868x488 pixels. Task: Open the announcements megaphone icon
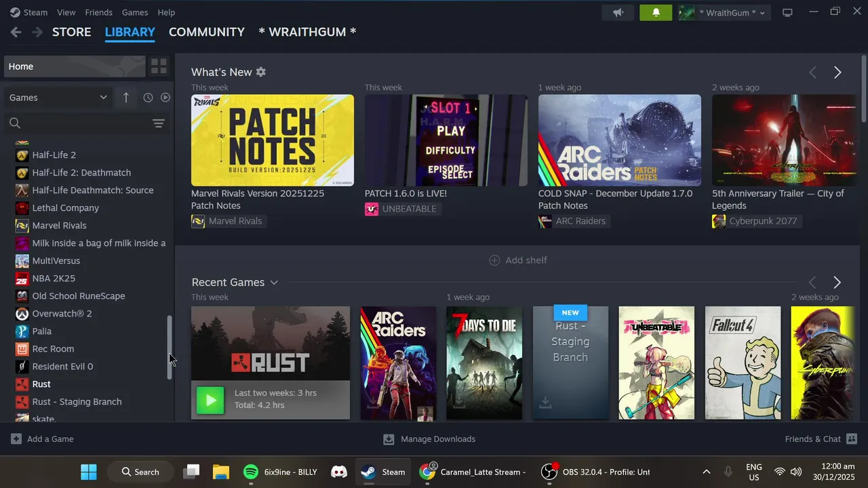coord(618,12)
